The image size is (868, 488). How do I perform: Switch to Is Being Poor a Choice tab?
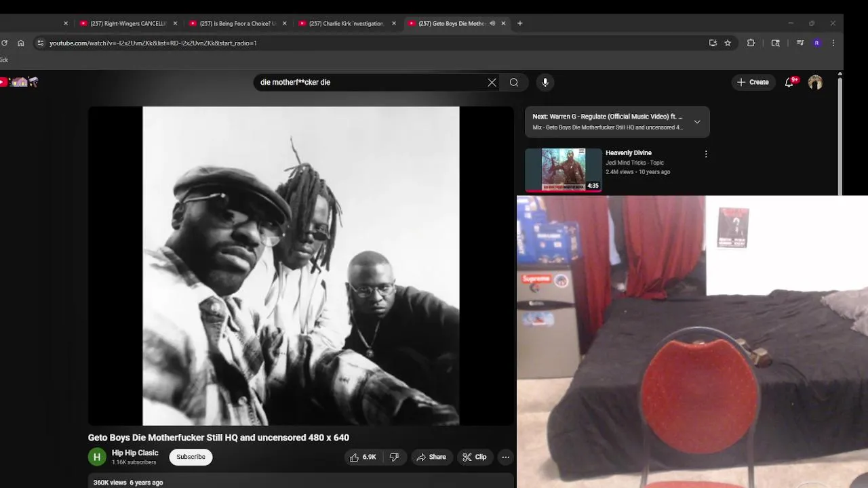coord(233,23)
